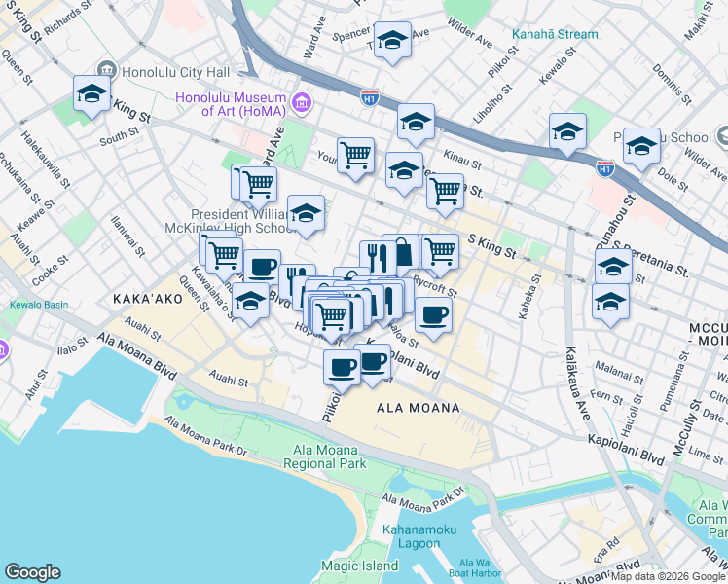
Task: Select the Liholiho St label
Action: click(492, 104)
